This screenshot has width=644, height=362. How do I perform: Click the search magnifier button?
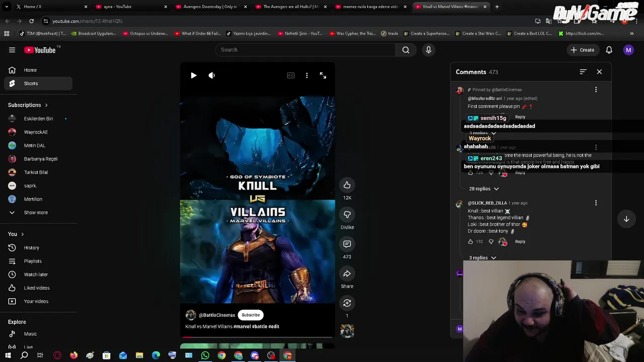(406, 50)
